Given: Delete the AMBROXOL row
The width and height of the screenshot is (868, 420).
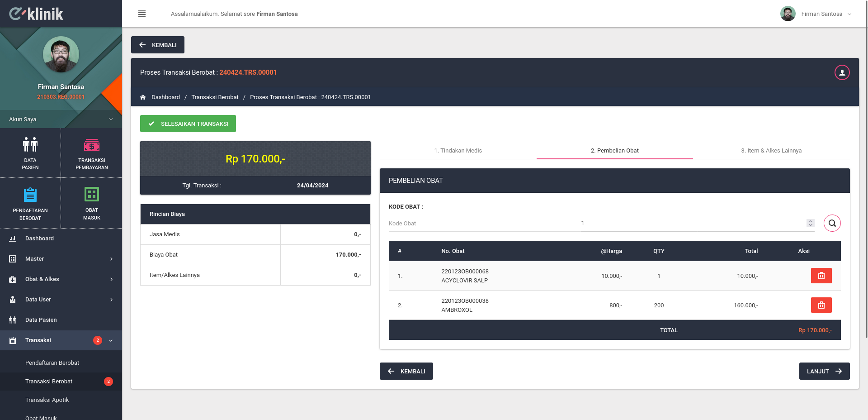Looking at the screenshot, I should tap(821, 305).
